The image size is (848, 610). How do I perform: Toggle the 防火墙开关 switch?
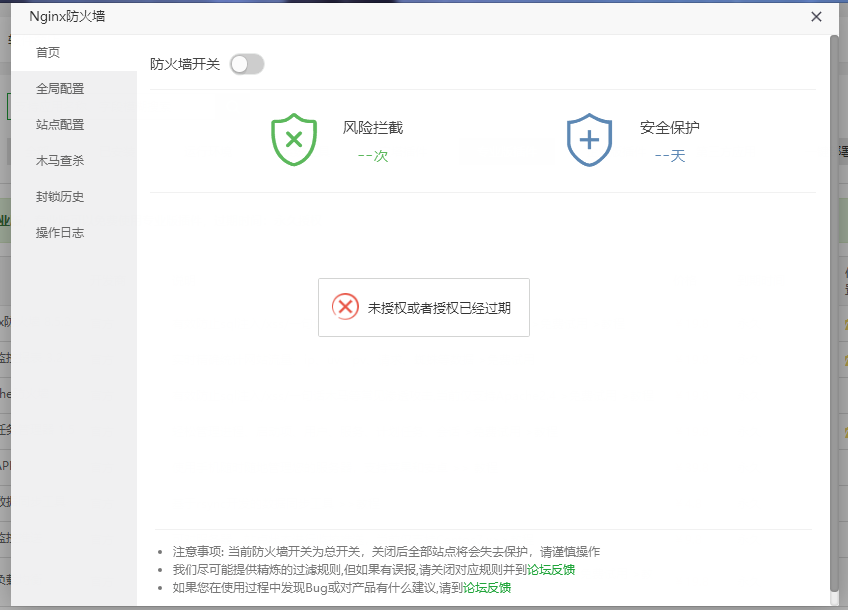click(247, 64)
